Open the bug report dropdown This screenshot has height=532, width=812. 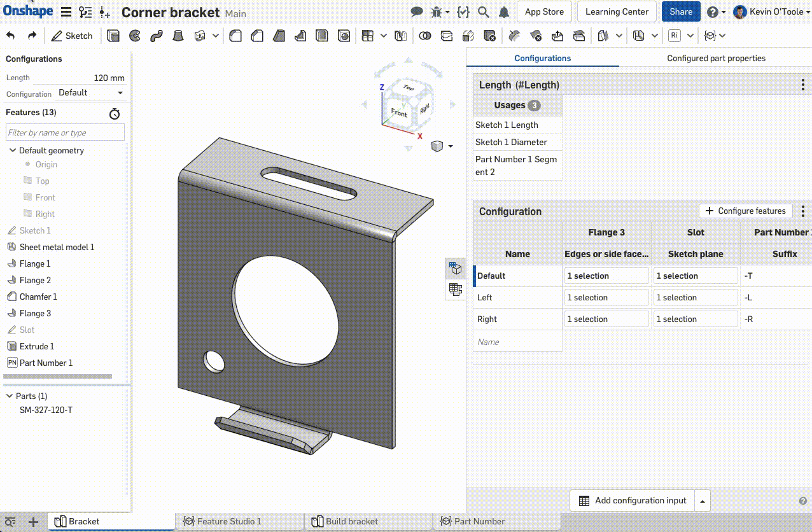pos(440,11)
